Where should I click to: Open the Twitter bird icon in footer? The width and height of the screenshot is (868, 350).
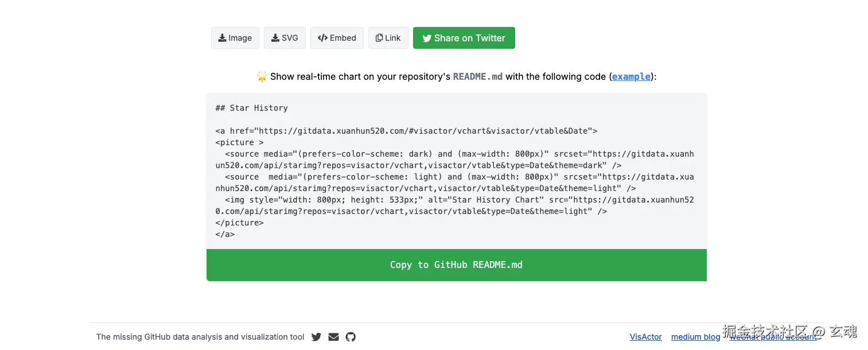tap(316, 337)
